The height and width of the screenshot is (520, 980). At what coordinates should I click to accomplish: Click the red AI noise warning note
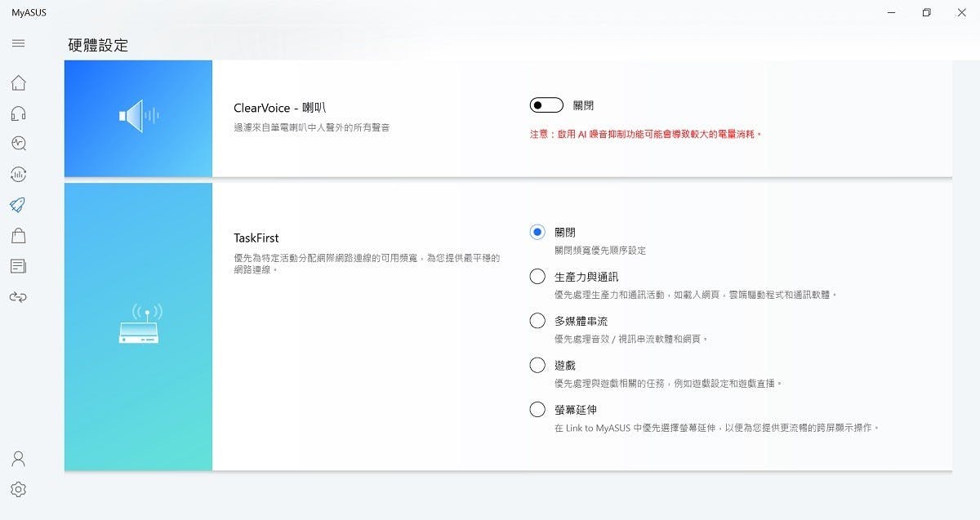pyautogui.click(x=645, y=134)
